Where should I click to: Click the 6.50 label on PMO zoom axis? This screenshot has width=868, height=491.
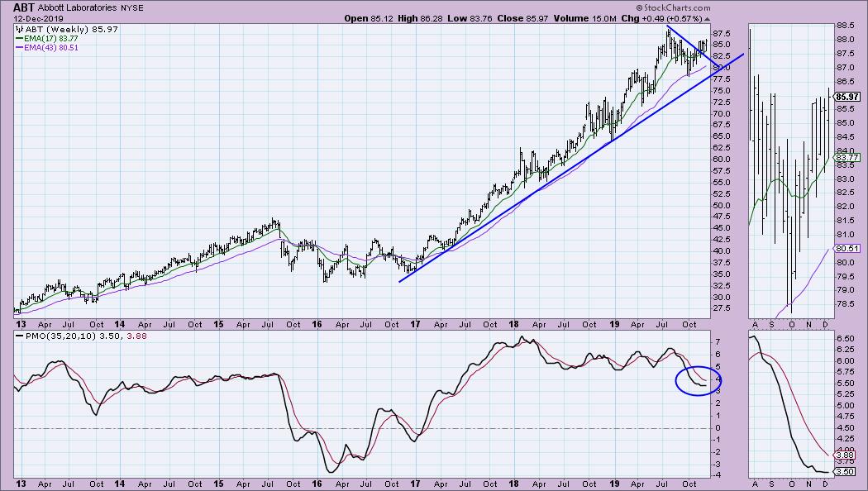pos(845,338)
